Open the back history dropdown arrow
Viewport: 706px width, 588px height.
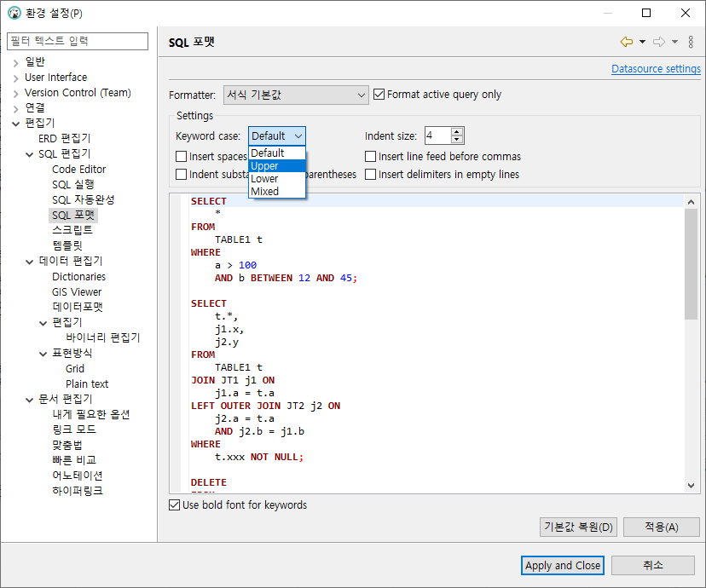point(642,42)
